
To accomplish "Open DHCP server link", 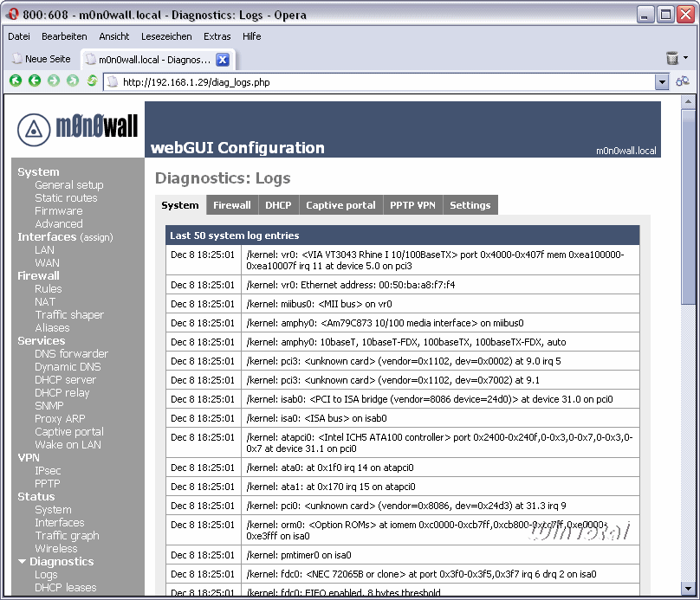I will 65,379.
